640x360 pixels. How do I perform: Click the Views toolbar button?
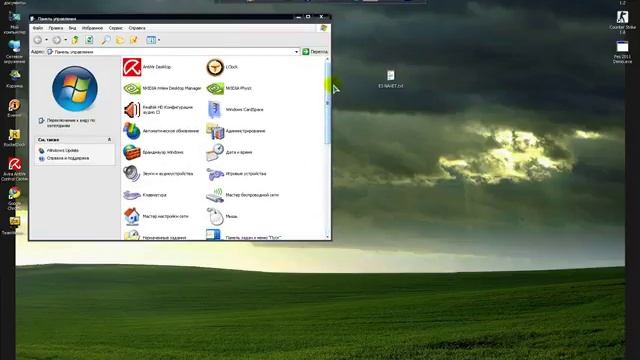point(151,40)
